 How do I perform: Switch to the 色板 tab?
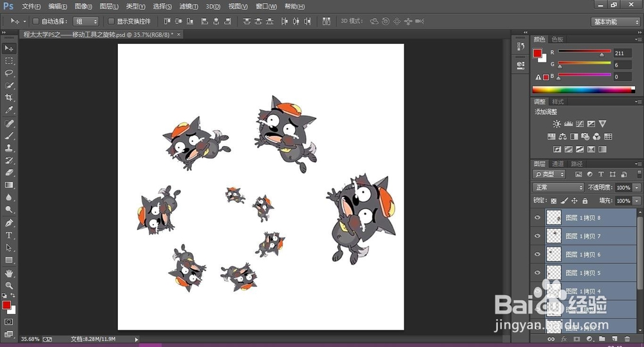(x=557, y=39)
